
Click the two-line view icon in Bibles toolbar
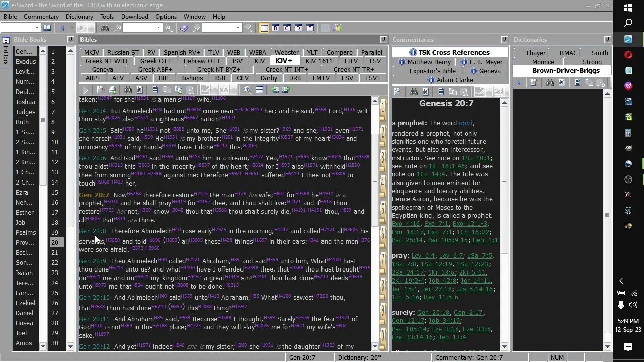(259, 90)
